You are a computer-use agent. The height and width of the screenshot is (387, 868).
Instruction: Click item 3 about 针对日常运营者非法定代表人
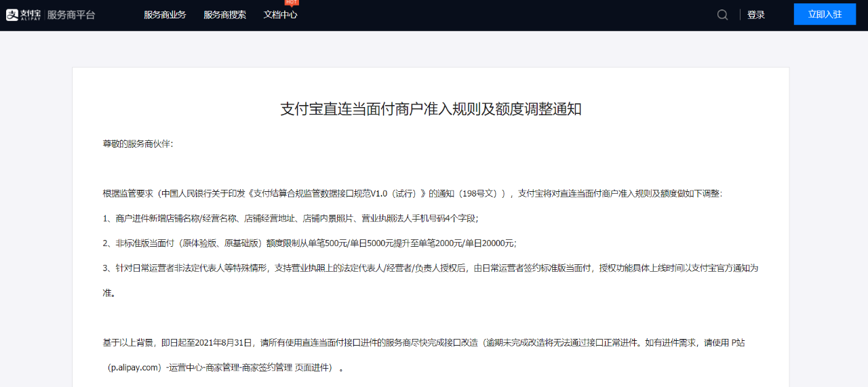[x=430, y=280]
